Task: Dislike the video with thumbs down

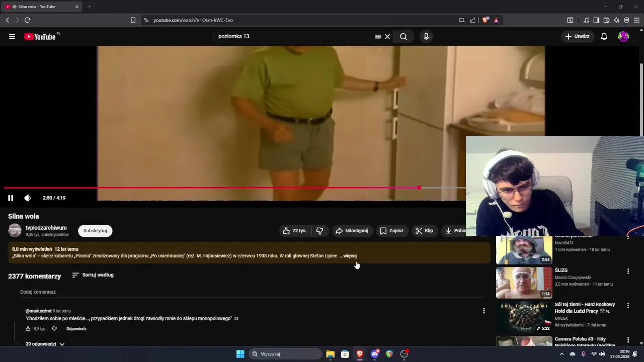Action: pos(320,231)
